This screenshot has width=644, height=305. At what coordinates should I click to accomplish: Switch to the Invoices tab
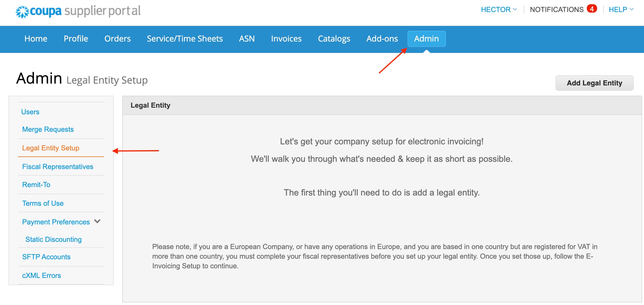[x=286, y=39]
